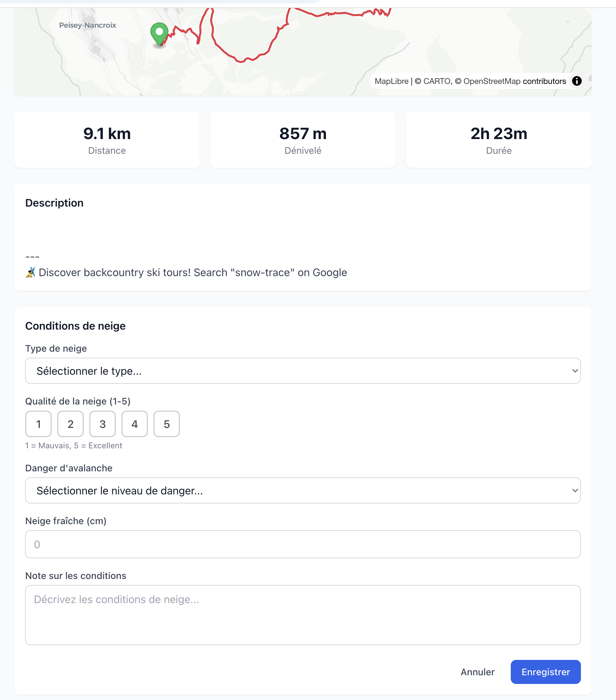
Task: Open the OpenStreetMap attribution link
Action: (491, 81)
